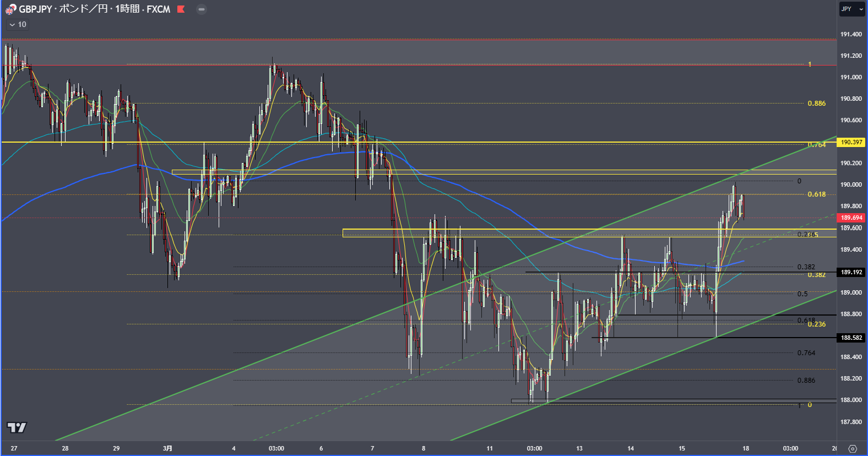
Task: Open chart settings via the hexagon gear icon
Action: pos(853,449)
